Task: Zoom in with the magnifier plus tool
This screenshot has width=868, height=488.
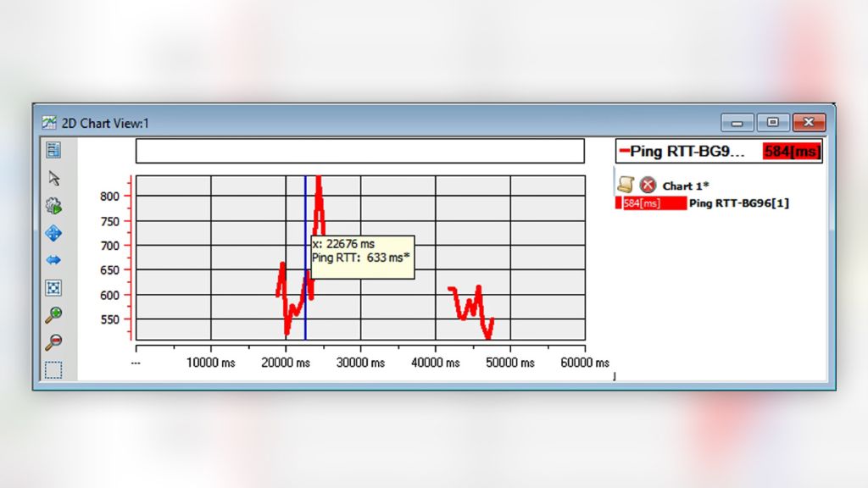Action: pos(53,314)
